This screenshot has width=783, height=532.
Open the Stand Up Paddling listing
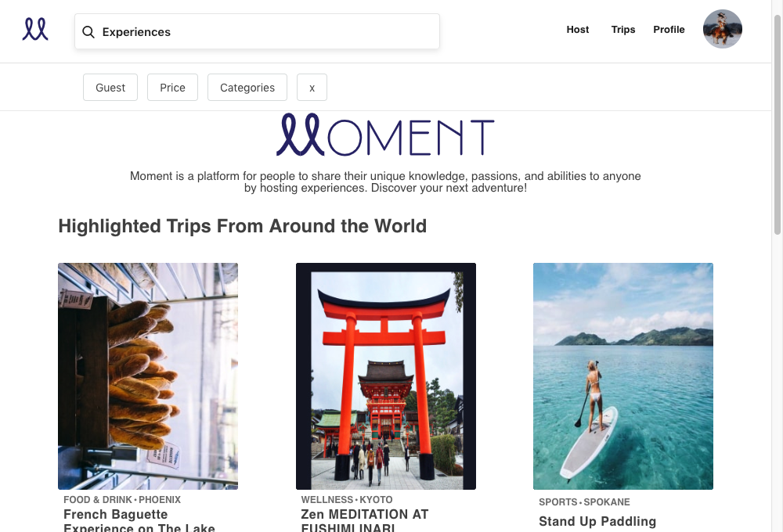coord(597,521)
